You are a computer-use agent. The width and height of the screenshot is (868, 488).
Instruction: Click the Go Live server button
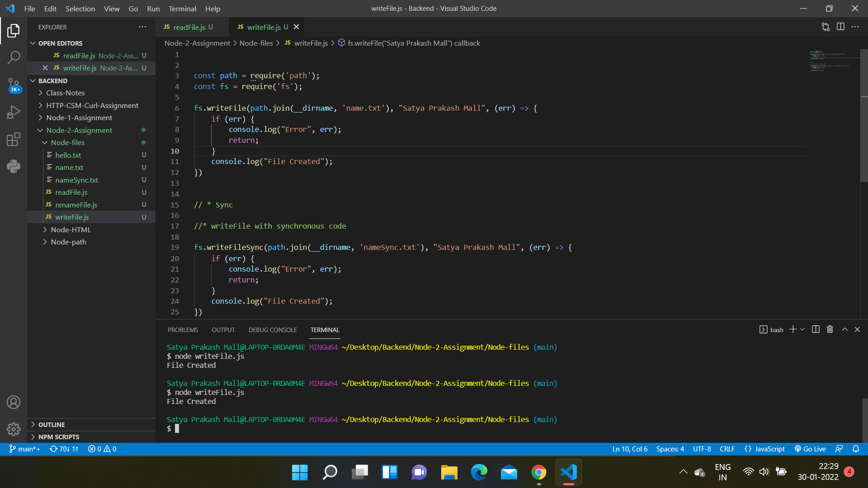click(810, 449)
